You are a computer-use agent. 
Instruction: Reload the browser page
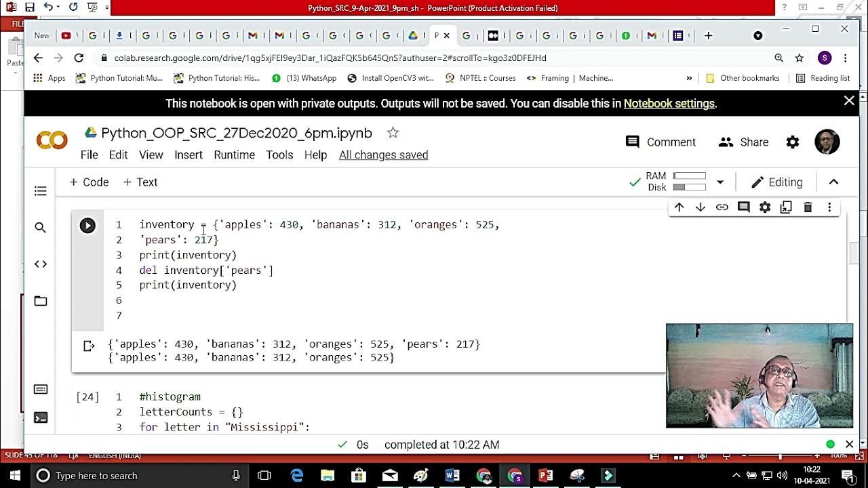pos(79,58)
